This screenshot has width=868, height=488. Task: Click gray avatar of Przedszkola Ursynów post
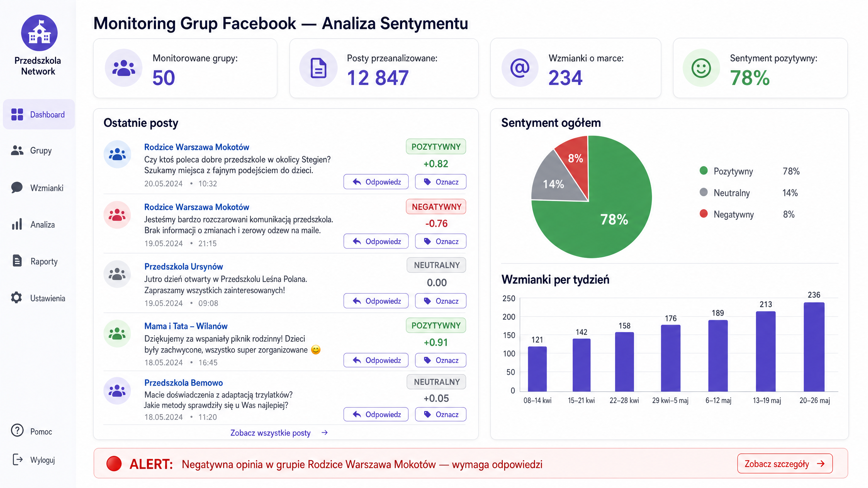point(117,274)
